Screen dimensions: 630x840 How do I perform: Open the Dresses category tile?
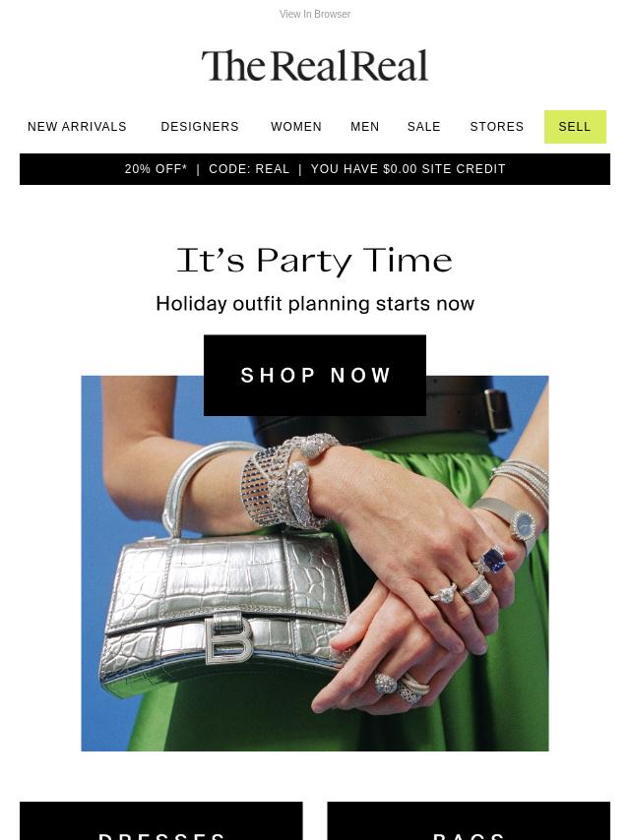click(160, 820)
